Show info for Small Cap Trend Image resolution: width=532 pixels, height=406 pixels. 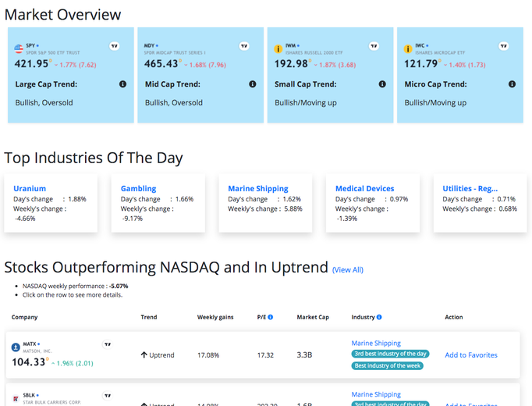tap(382, 84)
